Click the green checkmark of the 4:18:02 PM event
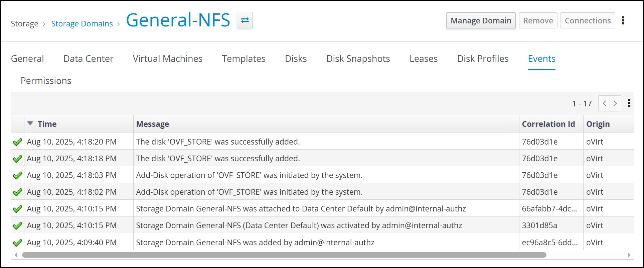 pos(17,192)
